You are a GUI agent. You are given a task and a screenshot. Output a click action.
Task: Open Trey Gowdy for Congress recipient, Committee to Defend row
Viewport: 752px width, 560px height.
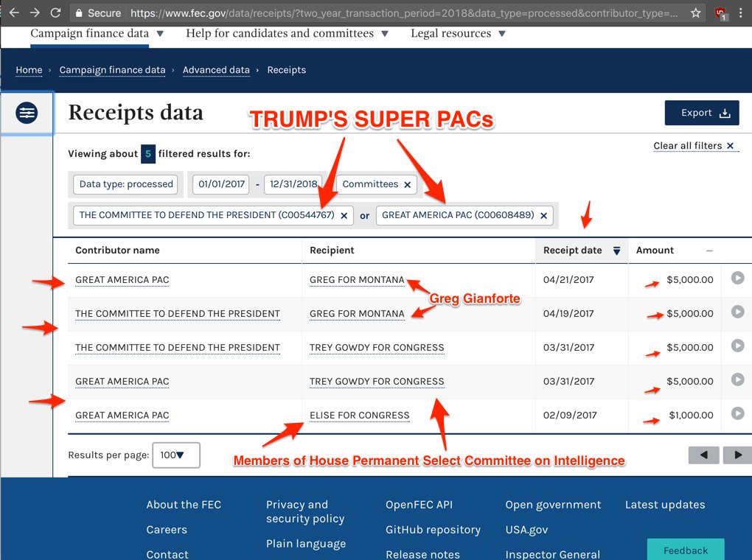coord(377,348)
